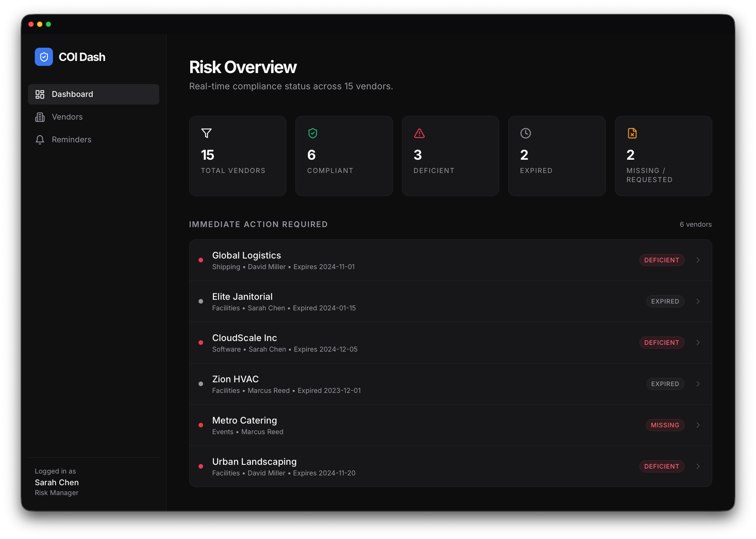Click the warning triangle on Deficient card
The image size is (756, 539).
(419, 133)
